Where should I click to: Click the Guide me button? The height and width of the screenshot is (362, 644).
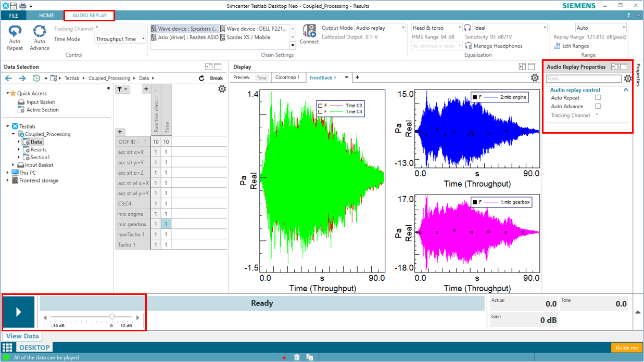[x=626, y=347]
